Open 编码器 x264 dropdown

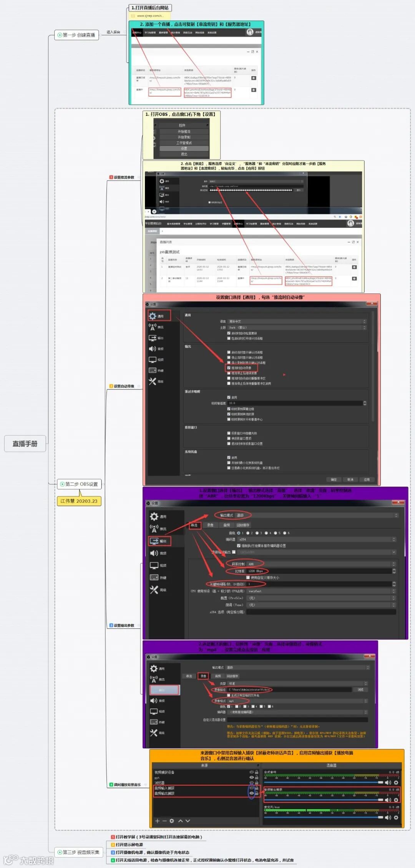317,539
